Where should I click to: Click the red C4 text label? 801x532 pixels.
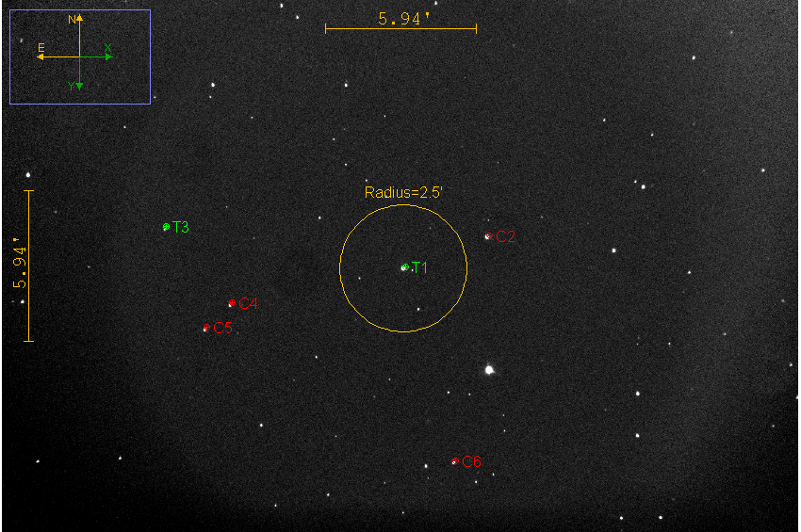point(248,303)
